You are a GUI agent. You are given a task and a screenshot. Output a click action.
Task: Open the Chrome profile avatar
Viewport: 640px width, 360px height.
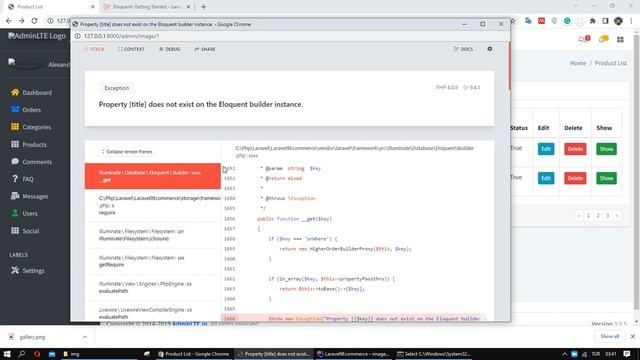[x=618, y=21]
